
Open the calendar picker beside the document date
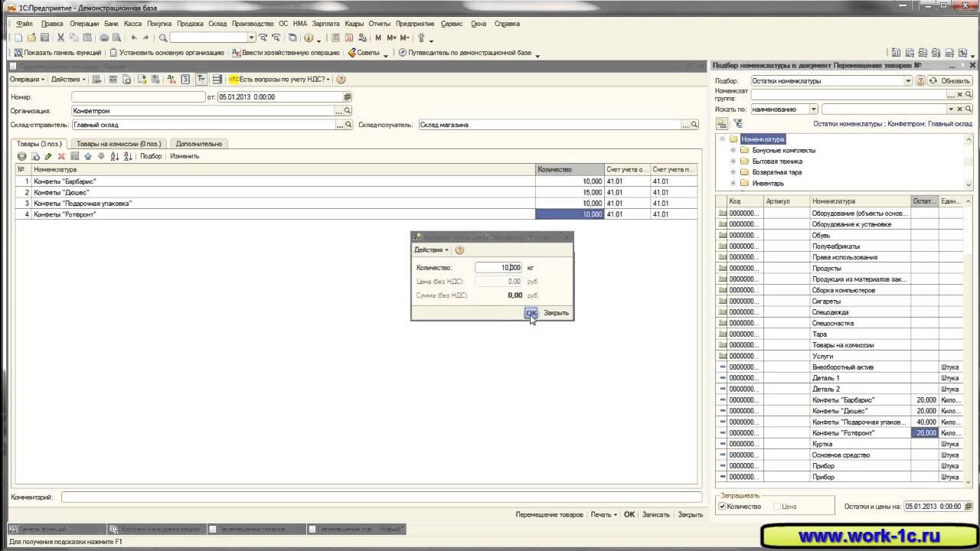(x=348, y=97)
